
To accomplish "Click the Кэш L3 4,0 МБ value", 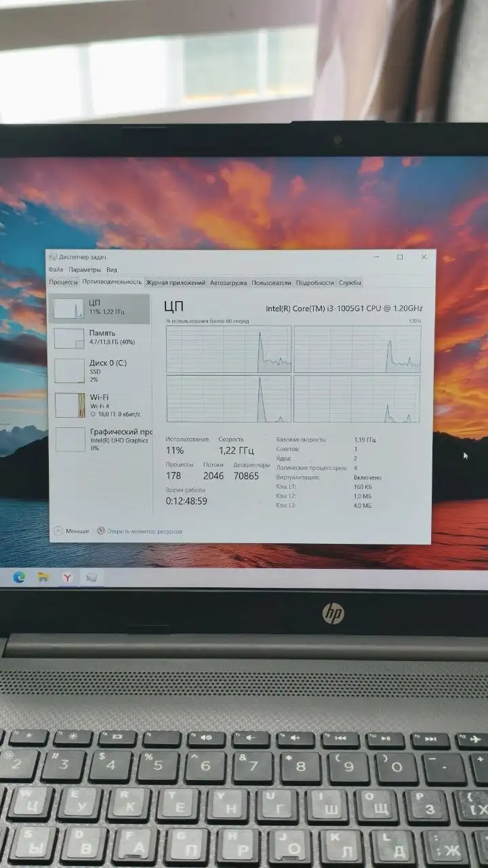I will (x=363, y=505).
